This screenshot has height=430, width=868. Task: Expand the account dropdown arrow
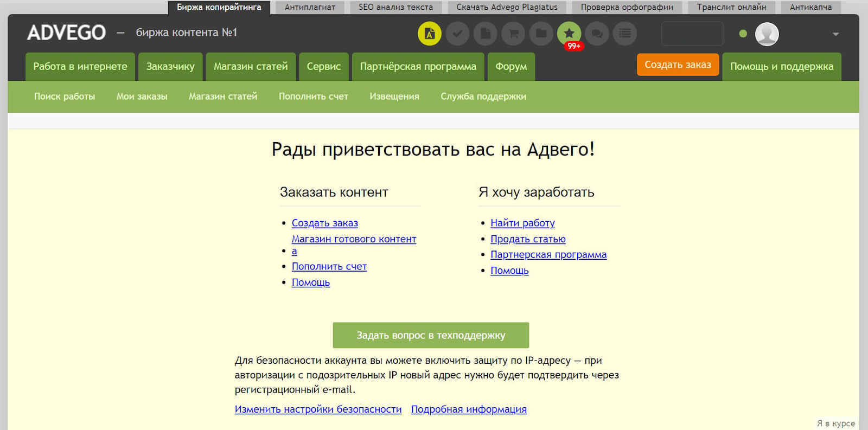[x=835, y=34]
